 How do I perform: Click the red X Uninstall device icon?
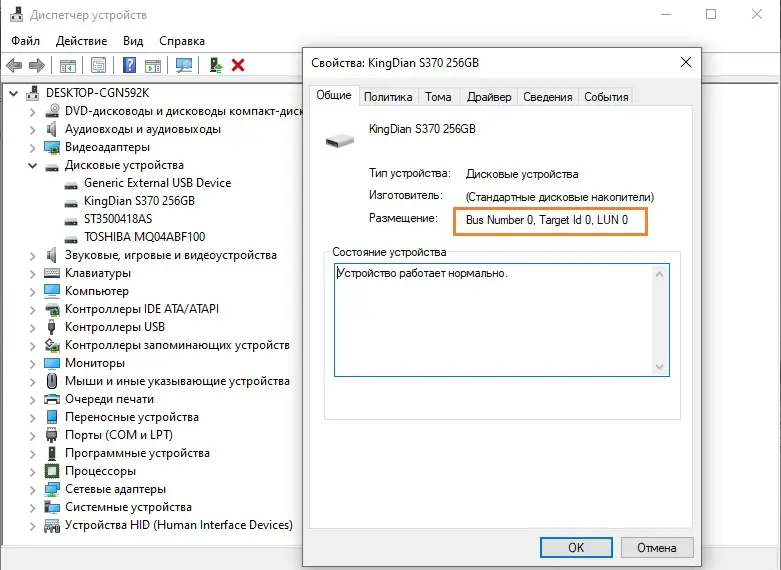click(x=238, y=65)
